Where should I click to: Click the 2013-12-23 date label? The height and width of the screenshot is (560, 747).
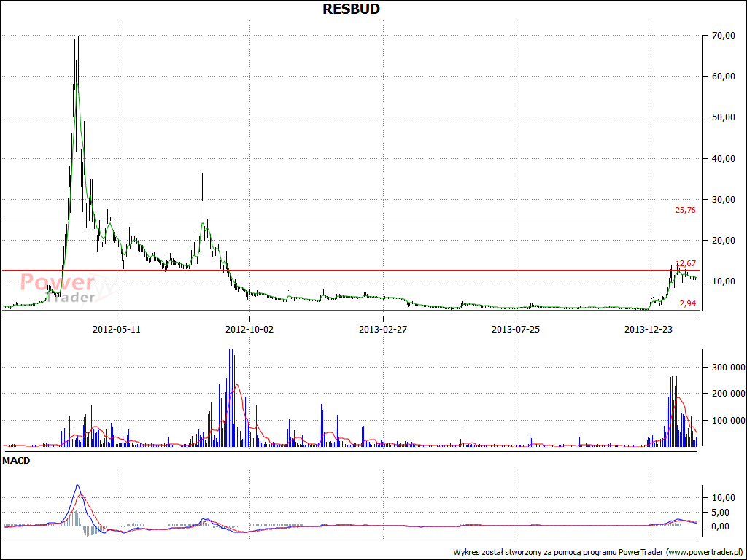pos(649,329)
